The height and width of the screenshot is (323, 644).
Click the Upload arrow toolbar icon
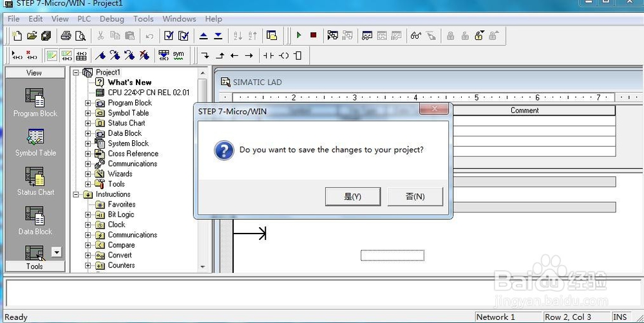click(204, 35)
